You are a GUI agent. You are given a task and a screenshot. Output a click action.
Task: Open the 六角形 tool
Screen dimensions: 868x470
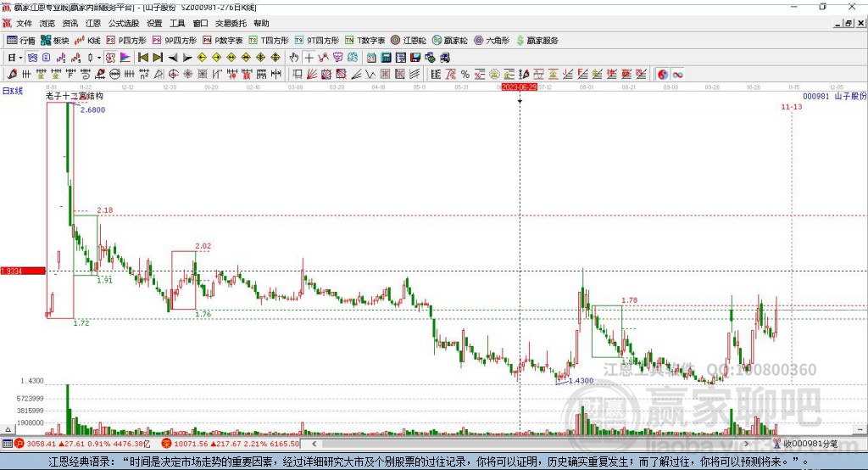pos(491,41)
